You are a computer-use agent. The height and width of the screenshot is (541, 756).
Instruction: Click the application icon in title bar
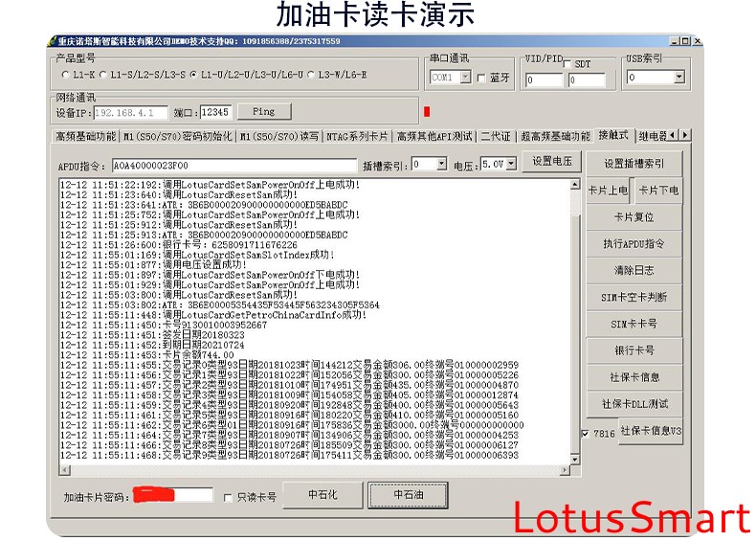[x=52, y=41]
